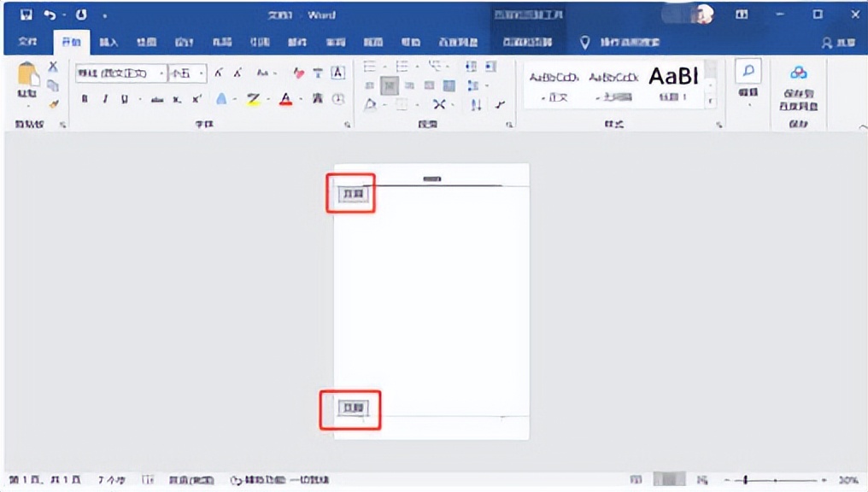This screenshot has height=492, width=868.
Task: Decrease paragraph indent
Action: click(x=471, y=67)
